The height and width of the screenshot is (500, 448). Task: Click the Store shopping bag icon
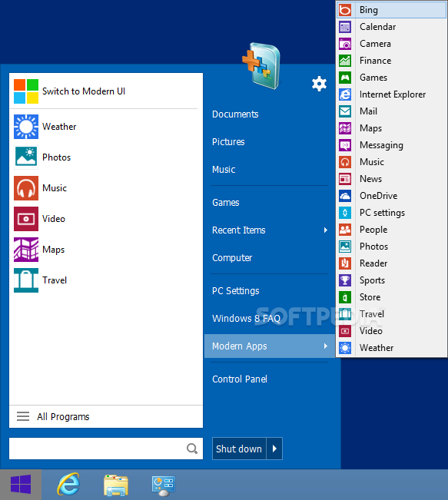[x=344, y=297]
